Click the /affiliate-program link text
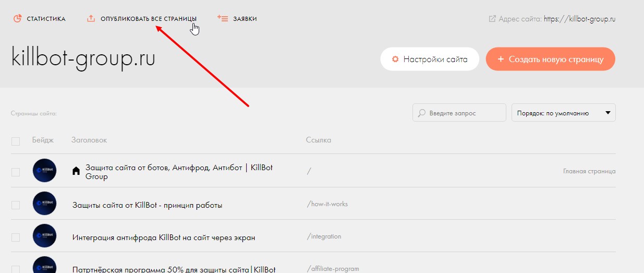 tap(333, 269)
